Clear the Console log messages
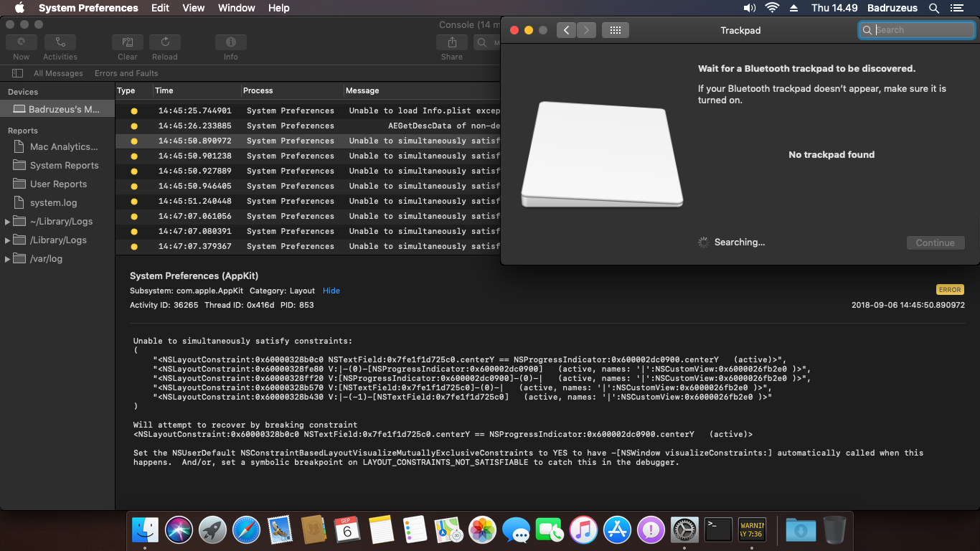The image size is (980, 551). [128, 42]
